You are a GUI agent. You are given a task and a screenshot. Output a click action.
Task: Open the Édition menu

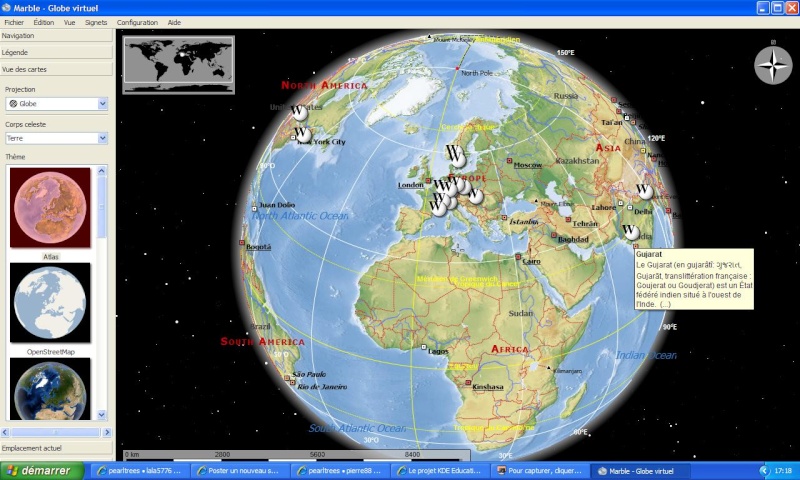pos(44,22)
